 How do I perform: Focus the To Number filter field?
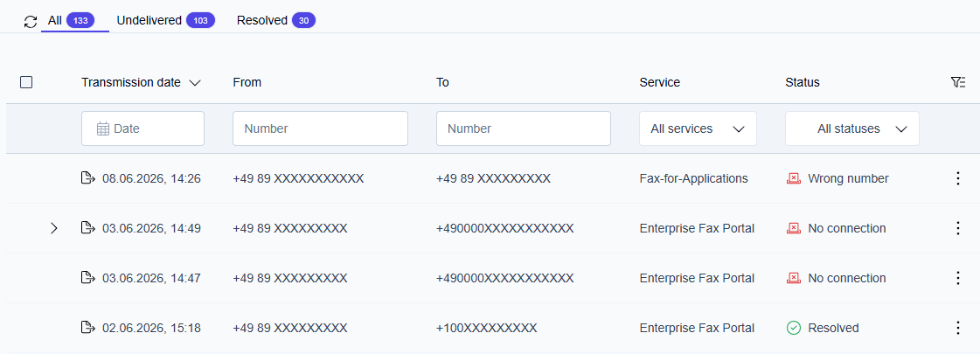523,128
